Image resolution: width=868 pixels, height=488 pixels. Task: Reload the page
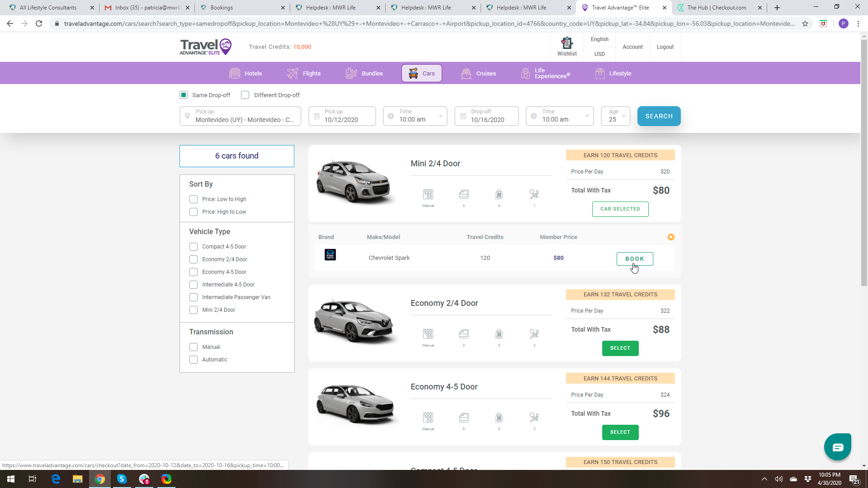[39, 23]
